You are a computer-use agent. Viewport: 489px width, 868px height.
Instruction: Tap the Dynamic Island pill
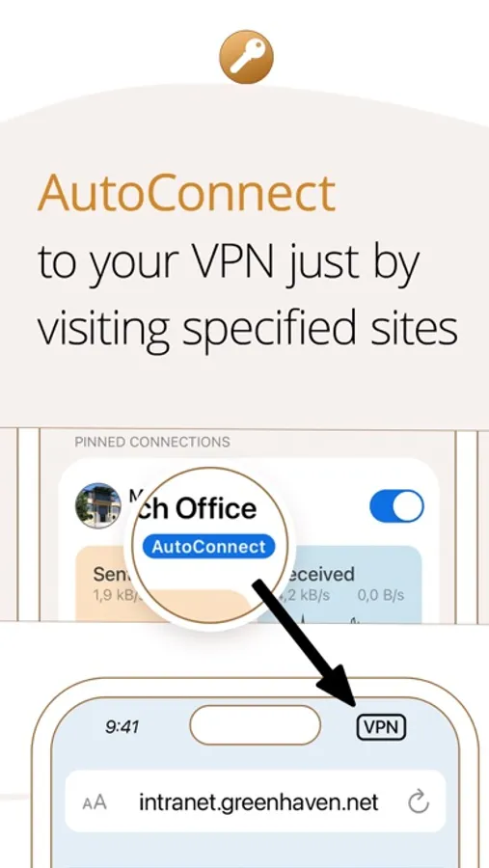pyautogui.click(x=256, y=724)
